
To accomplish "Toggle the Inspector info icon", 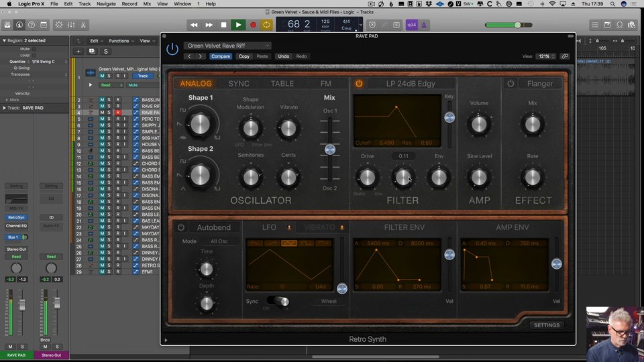I will tap(19, 25).
